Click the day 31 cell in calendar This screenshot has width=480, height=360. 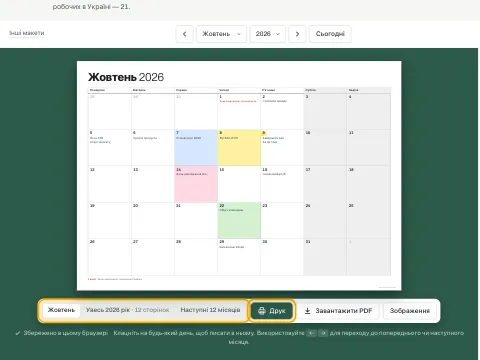tap(325, 257)
